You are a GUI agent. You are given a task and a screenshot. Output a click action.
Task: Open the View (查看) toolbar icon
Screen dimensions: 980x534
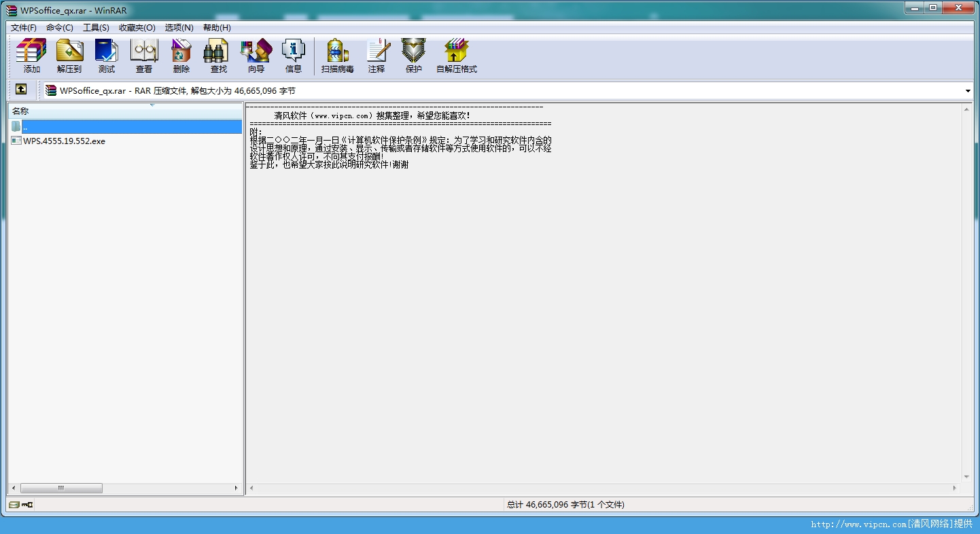click(144, 55)
